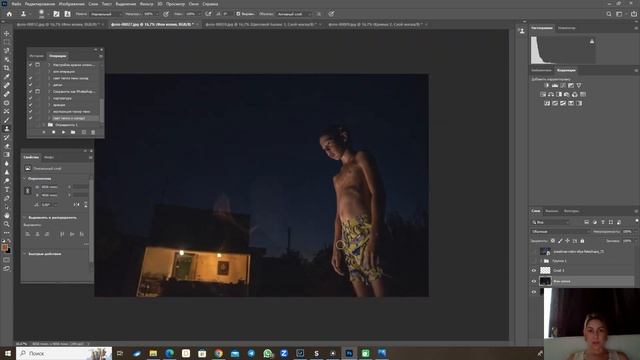Toggle checkmark on first action row

click(30, 65)
